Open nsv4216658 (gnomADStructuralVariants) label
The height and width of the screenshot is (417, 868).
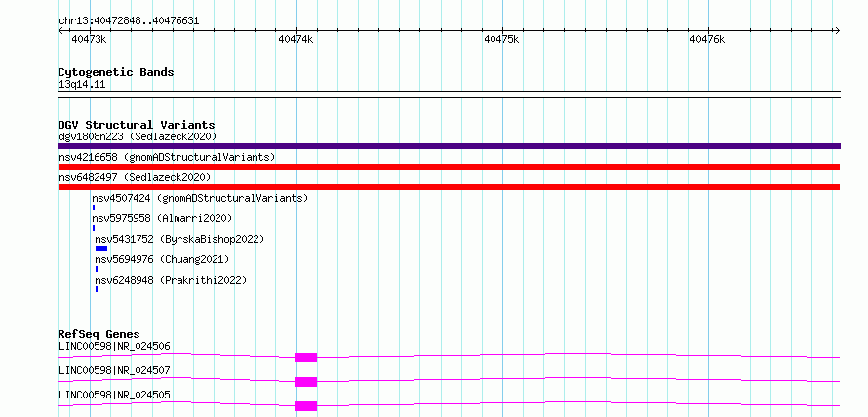(x=167, y=157)
